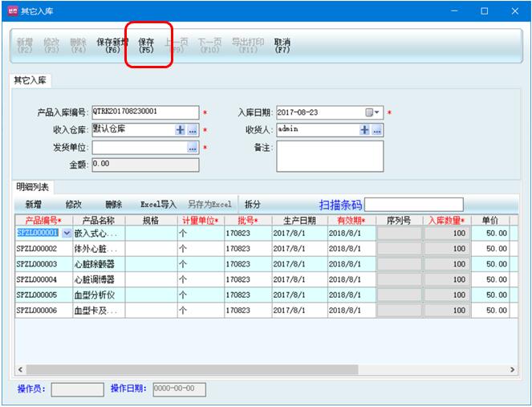Focus the 备注 text area

(330, 157)
